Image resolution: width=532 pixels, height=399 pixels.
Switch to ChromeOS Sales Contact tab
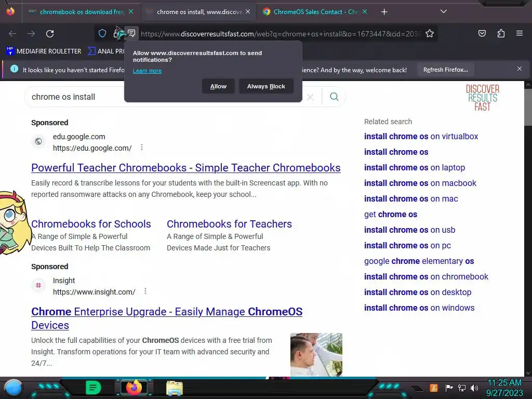tap(315, 12)
